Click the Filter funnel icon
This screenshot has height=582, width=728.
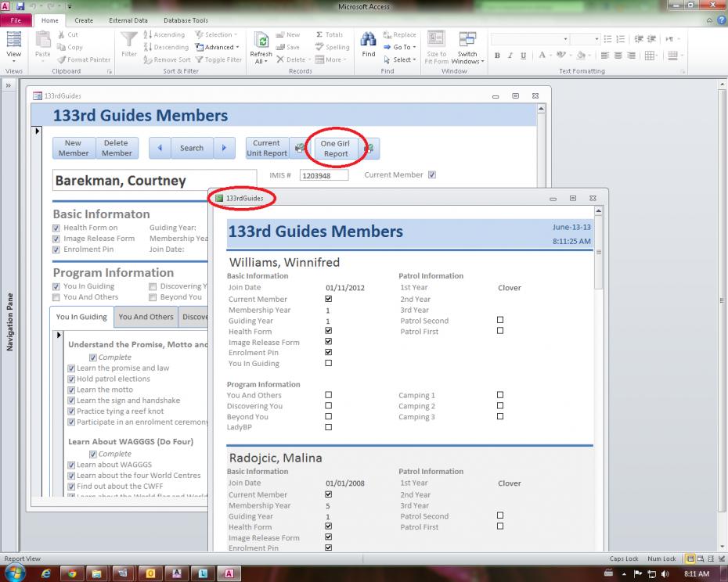pos(128,39)
